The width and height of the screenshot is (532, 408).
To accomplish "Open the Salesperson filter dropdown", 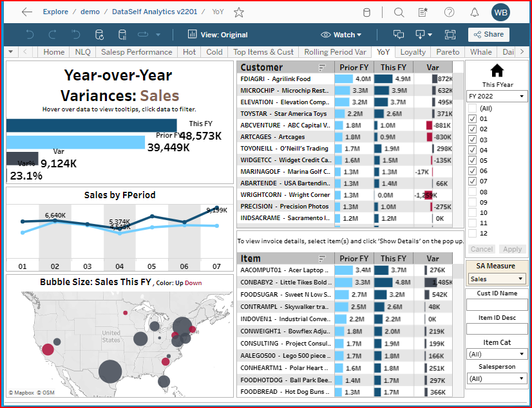I will [x=497, y=378].
